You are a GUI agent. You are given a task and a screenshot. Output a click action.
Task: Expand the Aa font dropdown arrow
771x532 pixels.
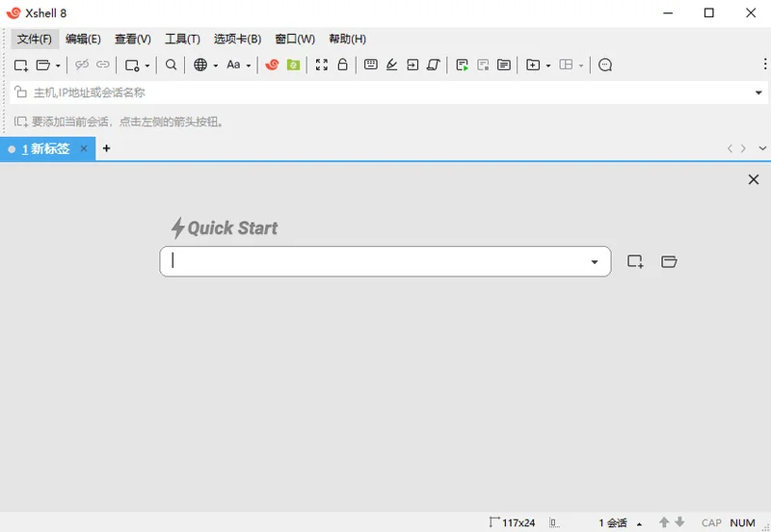coord(249,66)
